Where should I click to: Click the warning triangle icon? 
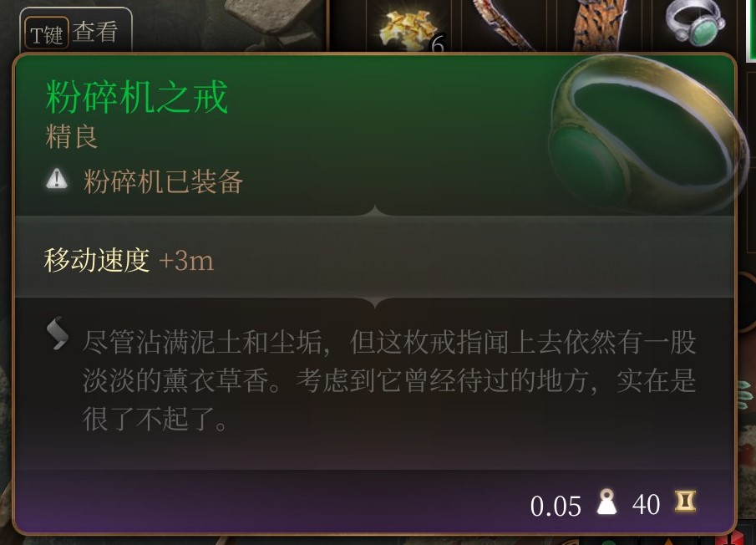pyautogui.click(x=57, y=179)
